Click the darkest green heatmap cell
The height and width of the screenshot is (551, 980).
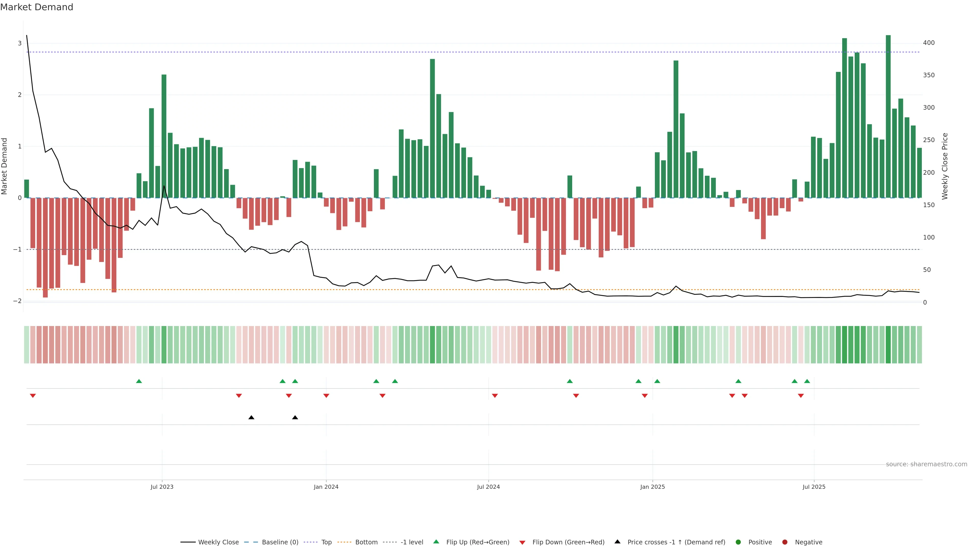tap(888, 345)
